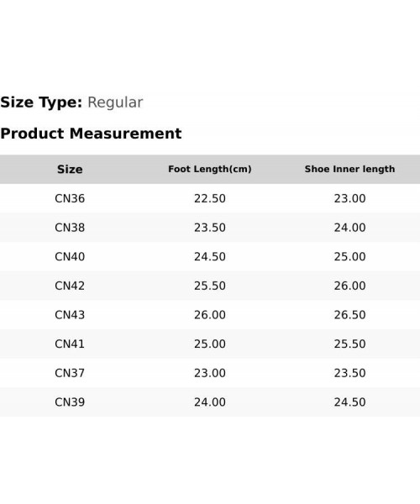
Task: Select the CN43 size cell
Action: click(x=70, y=315)
